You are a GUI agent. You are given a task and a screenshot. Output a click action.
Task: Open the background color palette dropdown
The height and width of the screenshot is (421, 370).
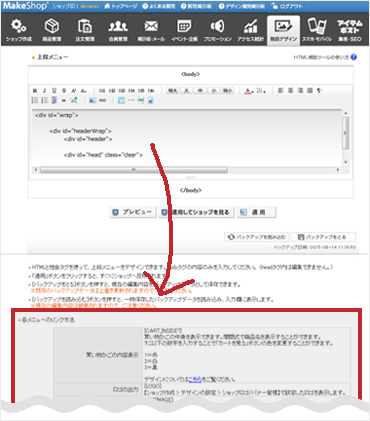click(261, 91)
